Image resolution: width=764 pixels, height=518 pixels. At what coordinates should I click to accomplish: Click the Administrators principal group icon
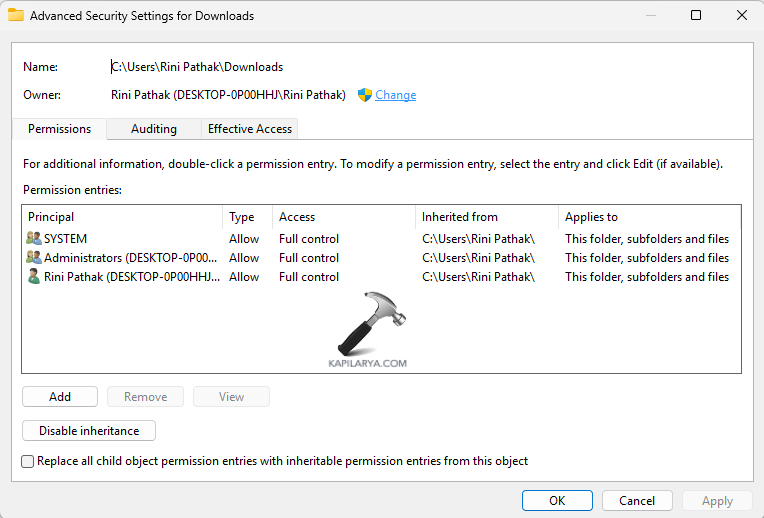34,258
